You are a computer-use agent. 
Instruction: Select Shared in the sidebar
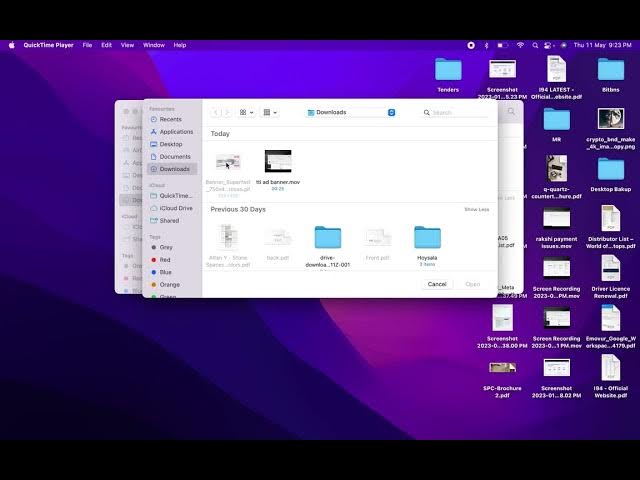click(172, 220)
